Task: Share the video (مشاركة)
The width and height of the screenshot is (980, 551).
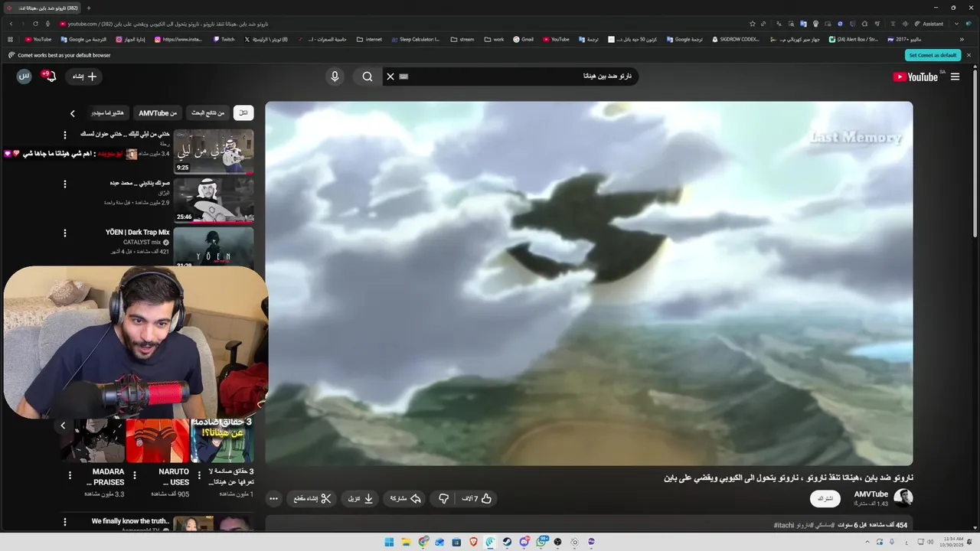Action: click(405, 499)
